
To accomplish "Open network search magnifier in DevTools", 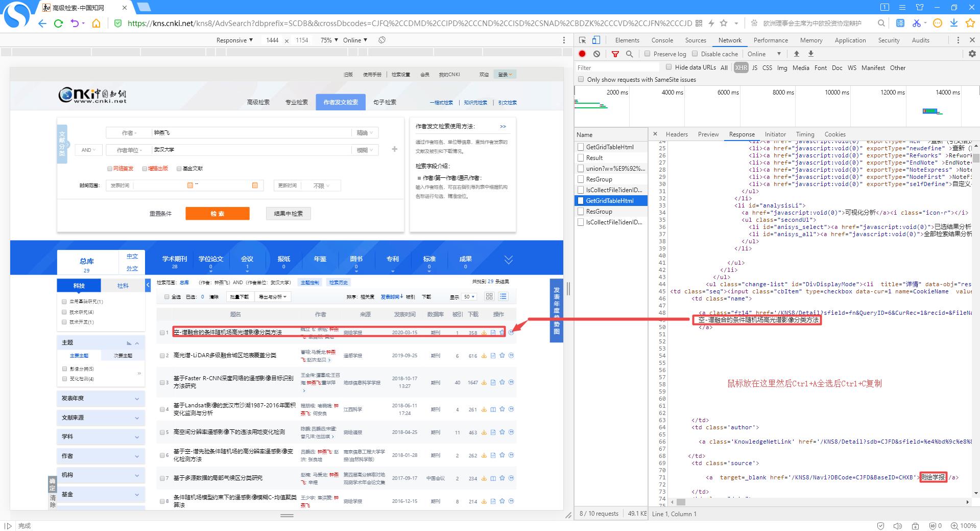I will pos(630,54).
